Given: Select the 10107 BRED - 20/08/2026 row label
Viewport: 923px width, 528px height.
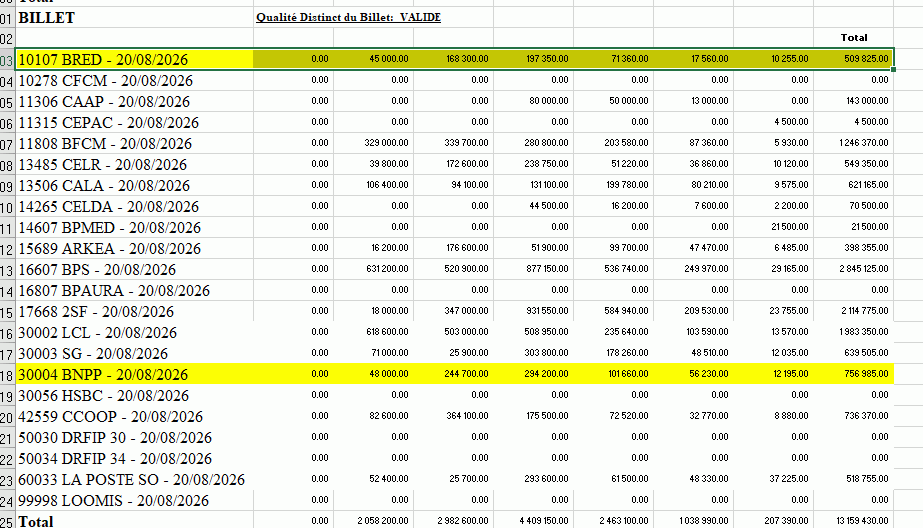Looking at the screenshot, I should click(135, 59).
